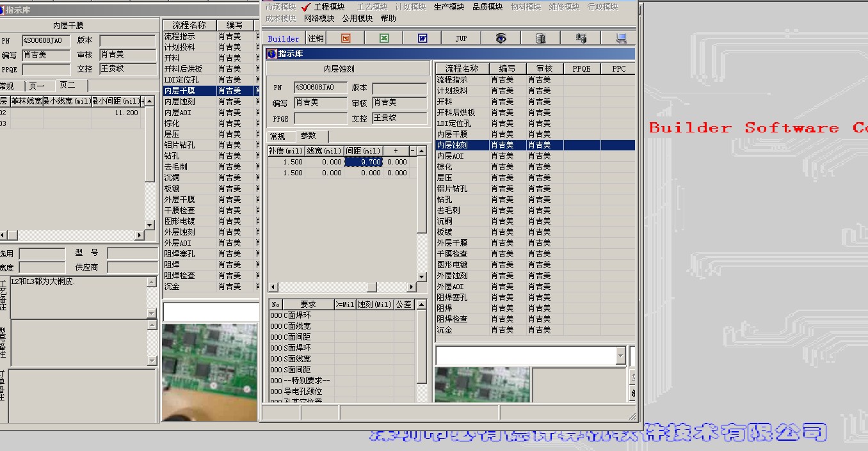
Task: Select the C面焊环 requirement row
Action: (x=342, y=315)
